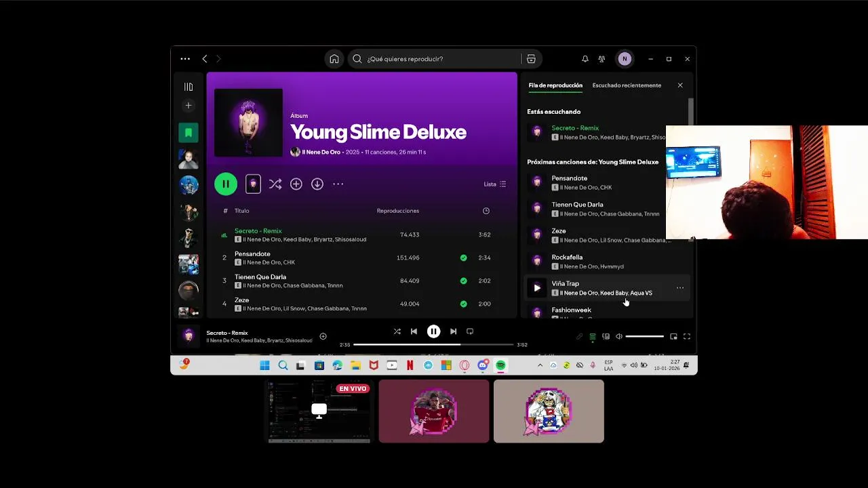Select track Secreto - Remix in the tracklist
Image resolution: width=868 pixels, height=488 pixels.
(x=362, y=235)
